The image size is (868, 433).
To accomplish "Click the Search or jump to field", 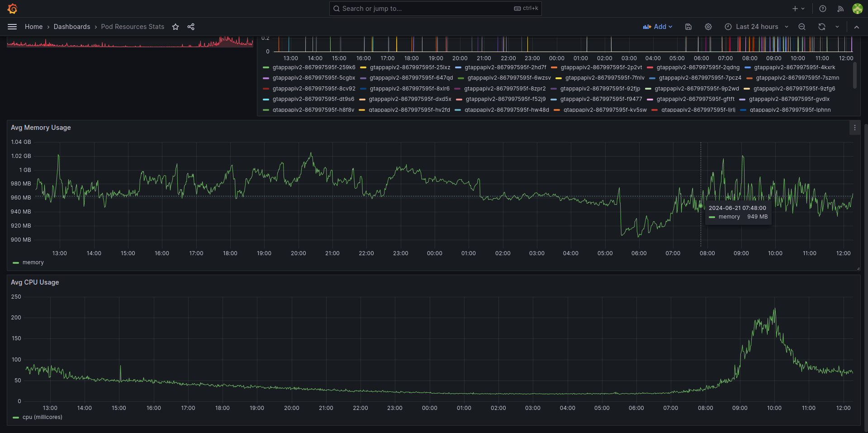I will pyautogui.click(x=435, y=9).
